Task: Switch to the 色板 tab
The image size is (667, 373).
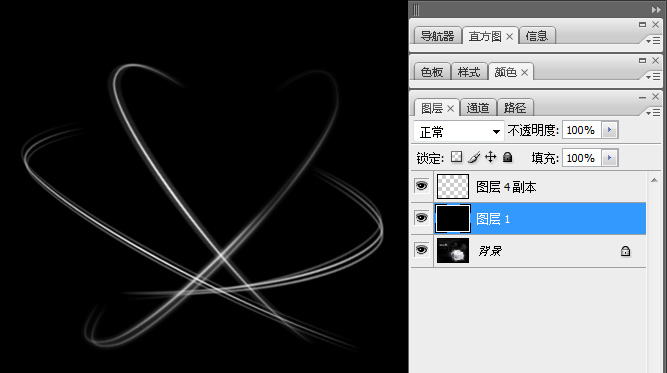Action: click(x=432, y=72)
